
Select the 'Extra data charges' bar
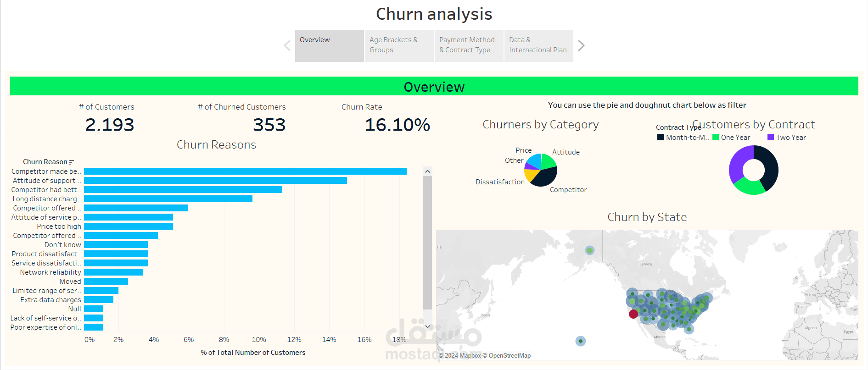[x=99, y=299]
